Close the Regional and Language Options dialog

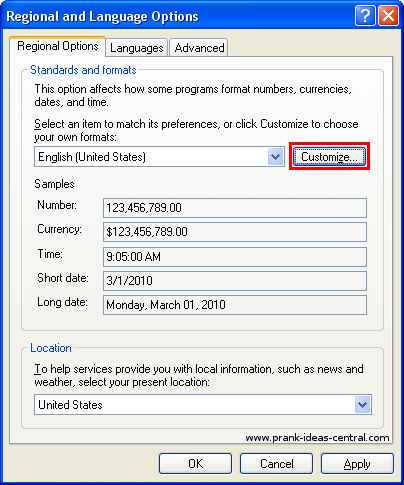pyautogui.click(x=388, y=16)
